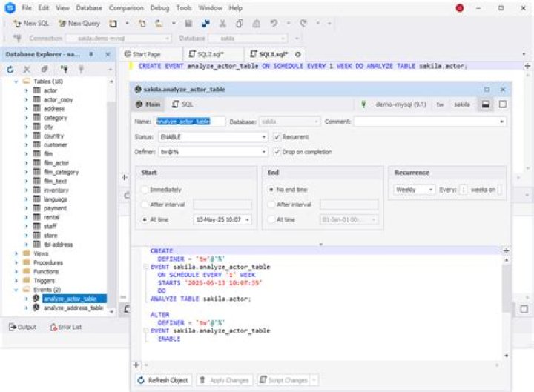Open the Database combo box in the toolbar

point(248,38)
